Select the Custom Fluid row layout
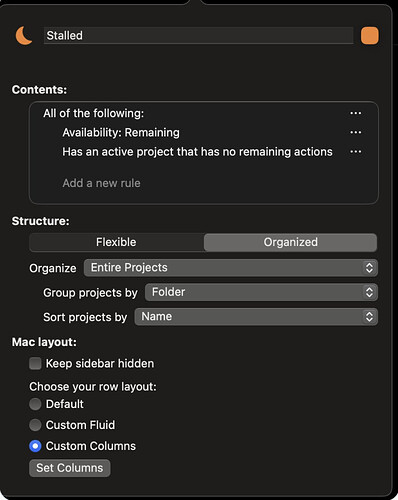The height and width of the screenshot is (500, 398). [35, 425]
